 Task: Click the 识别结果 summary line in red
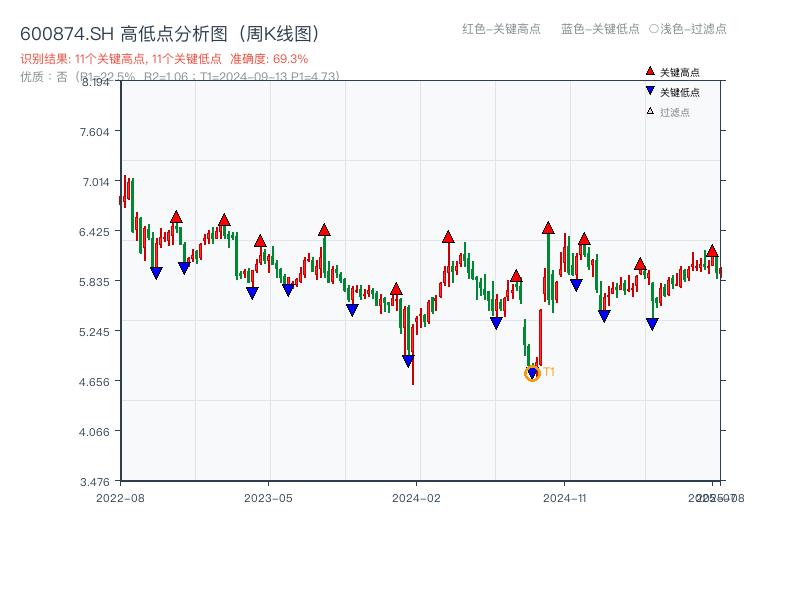pyautogui.click(x=164, y=59)
